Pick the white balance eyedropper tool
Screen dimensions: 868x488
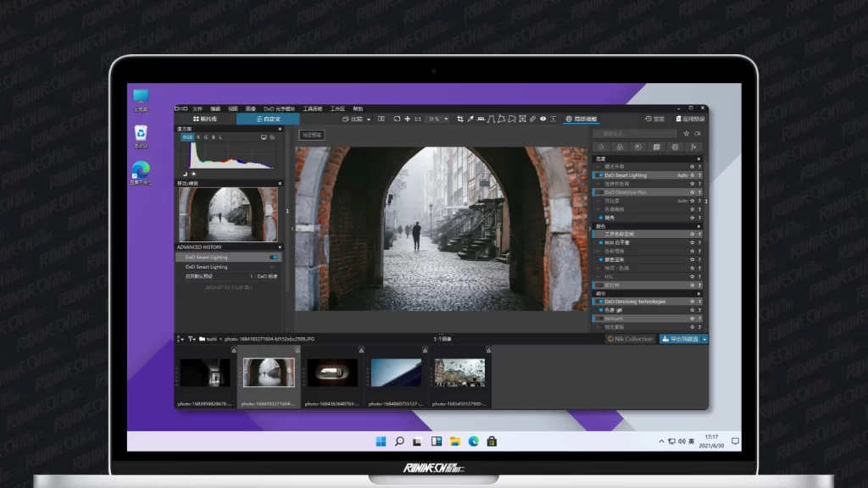470,119
